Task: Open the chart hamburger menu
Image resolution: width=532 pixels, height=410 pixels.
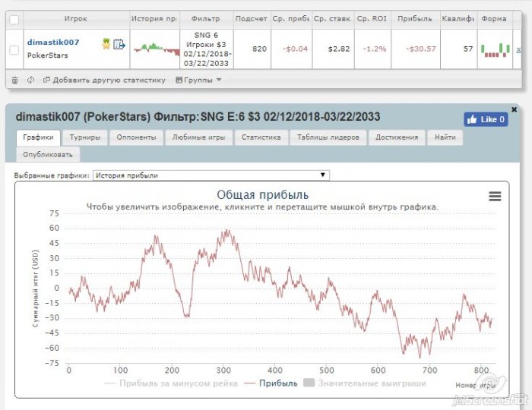Action: point(495,196)
